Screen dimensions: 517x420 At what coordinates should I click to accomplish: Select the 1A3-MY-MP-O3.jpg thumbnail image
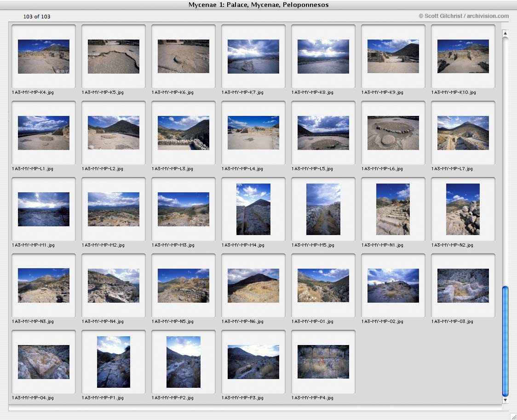coord(463,286)
